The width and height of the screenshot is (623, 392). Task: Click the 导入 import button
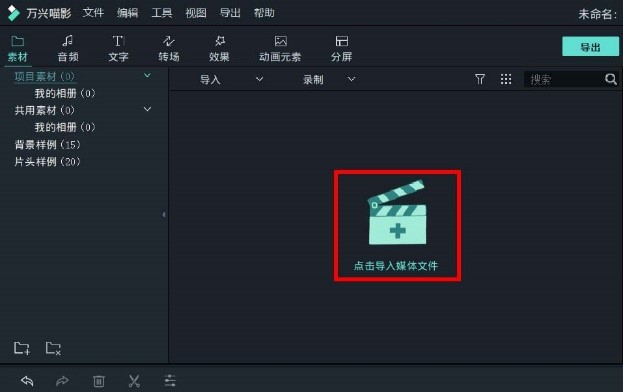[x=210, y=80]
